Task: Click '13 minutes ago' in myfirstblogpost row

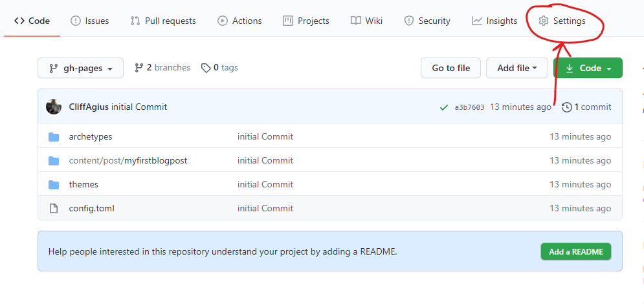Action: 581,160
